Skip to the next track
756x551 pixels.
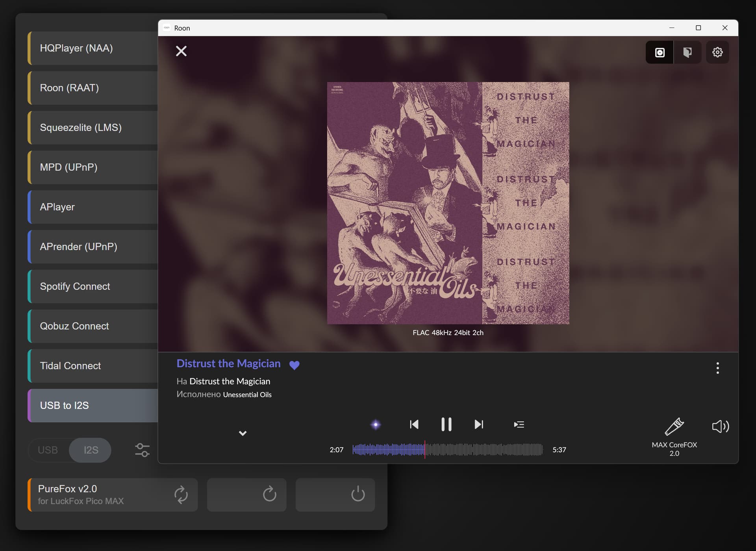[478, 424]
